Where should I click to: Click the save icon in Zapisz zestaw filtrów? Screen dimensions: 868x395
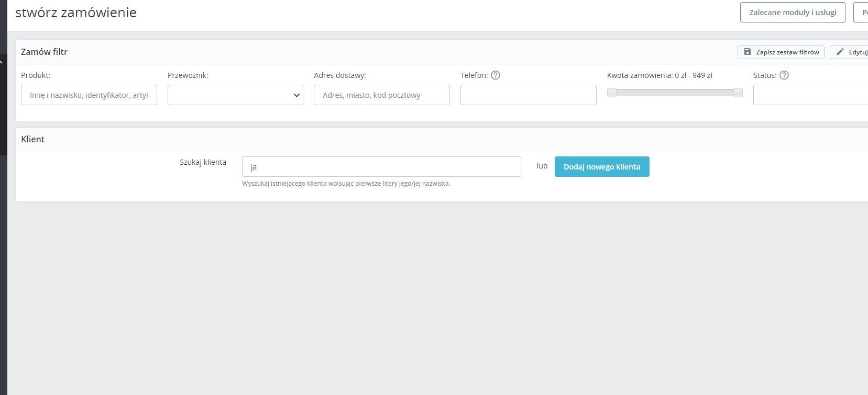748,52
